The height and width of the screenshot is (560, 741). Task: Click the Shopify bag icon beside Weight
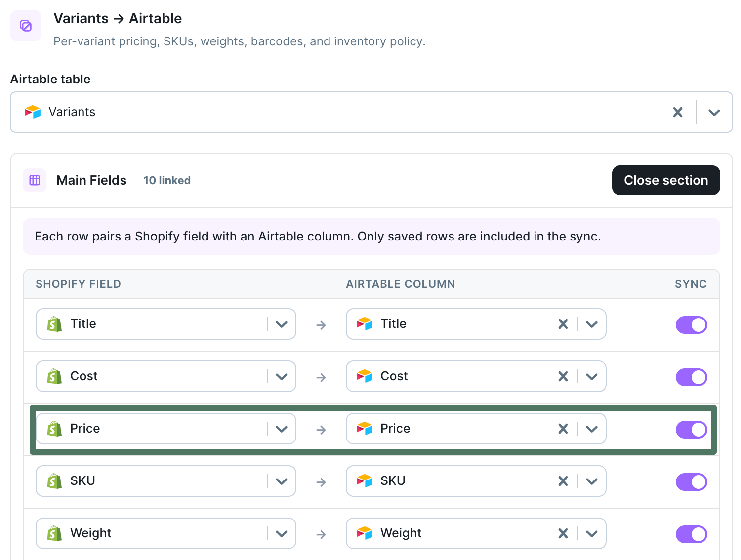tap(54, 533)
